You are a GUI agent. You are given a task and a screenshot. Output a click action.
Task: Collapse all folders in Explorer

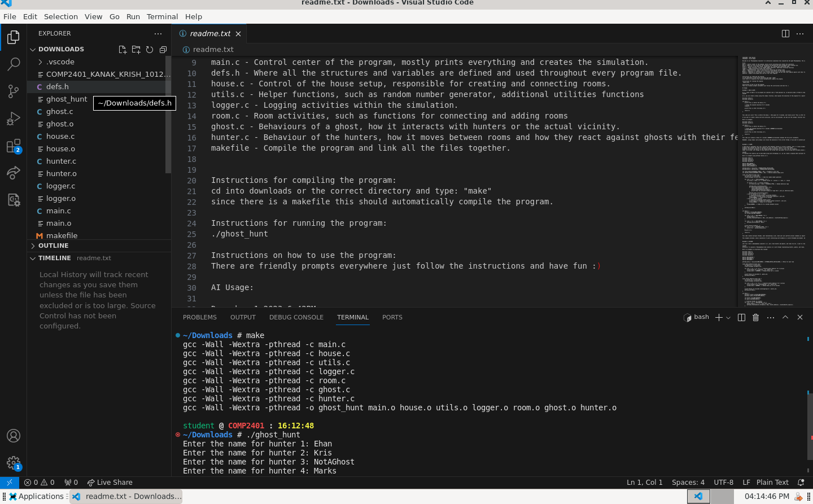point(163,50)
